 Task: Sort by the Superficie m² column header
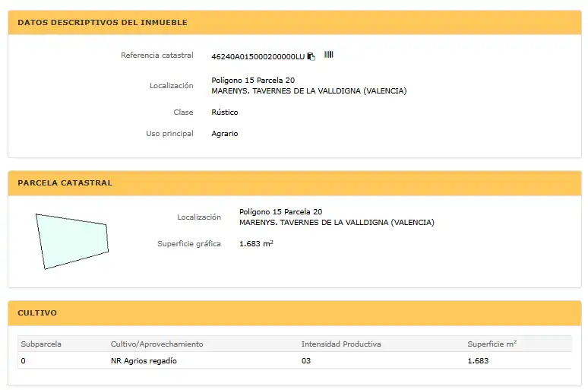tap(492, 344)
